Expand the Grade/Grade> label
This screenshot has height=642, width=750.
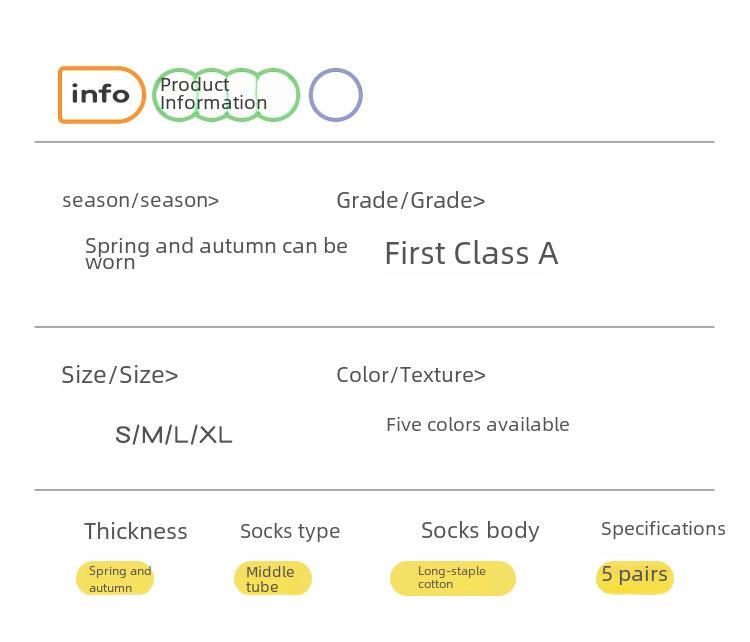click(411, 200)
